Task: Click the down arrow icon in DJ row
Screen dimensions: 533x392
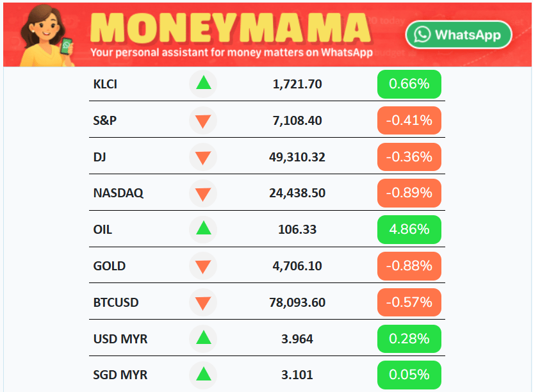Action: pos(203,157)
